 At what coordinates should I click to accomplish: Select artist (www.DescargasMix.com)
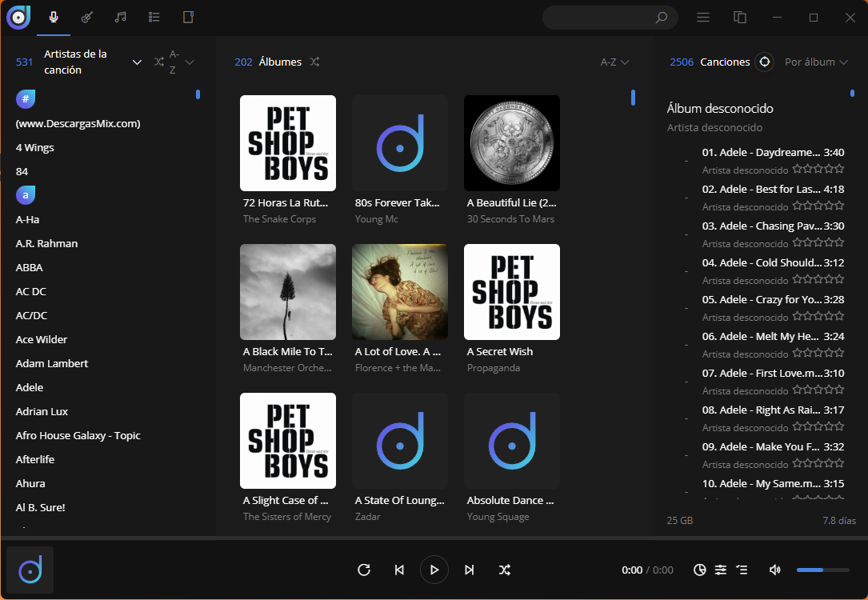78,123
